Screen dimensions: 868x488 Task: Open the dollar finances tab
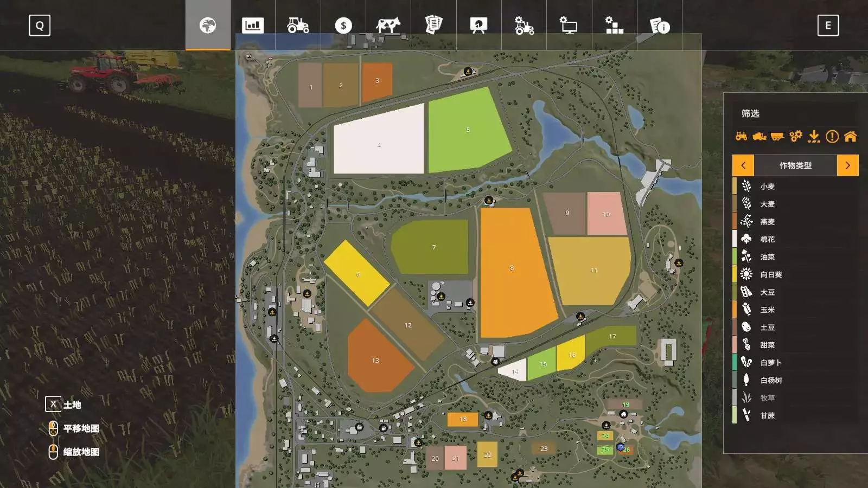point(343,25)
